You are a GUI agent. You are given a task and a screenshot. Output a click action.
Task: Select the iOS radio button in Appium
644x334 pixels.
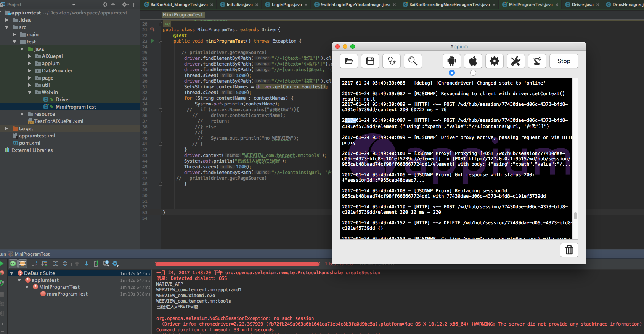[x=473, y=73]
